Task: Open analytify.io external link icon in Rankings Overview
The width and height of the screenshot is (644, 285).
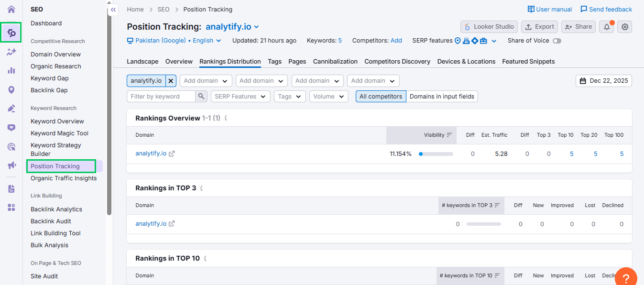Action: pos(172,153)
